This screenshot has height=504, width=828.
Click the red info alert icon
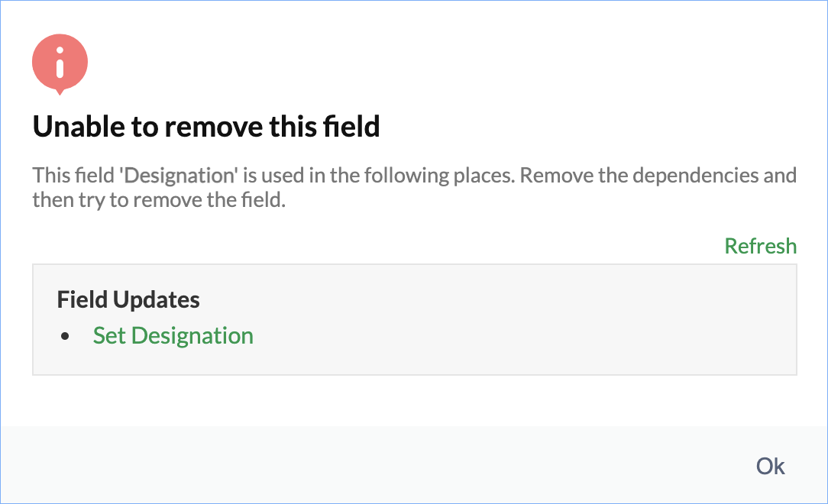60,63
